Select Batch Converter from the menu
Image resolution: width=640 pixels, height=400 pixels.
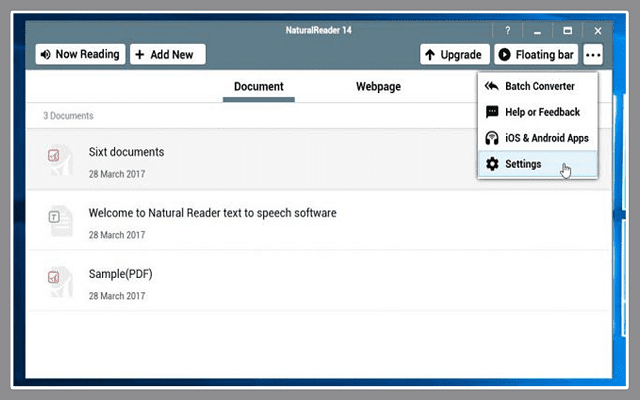[538, 86]
